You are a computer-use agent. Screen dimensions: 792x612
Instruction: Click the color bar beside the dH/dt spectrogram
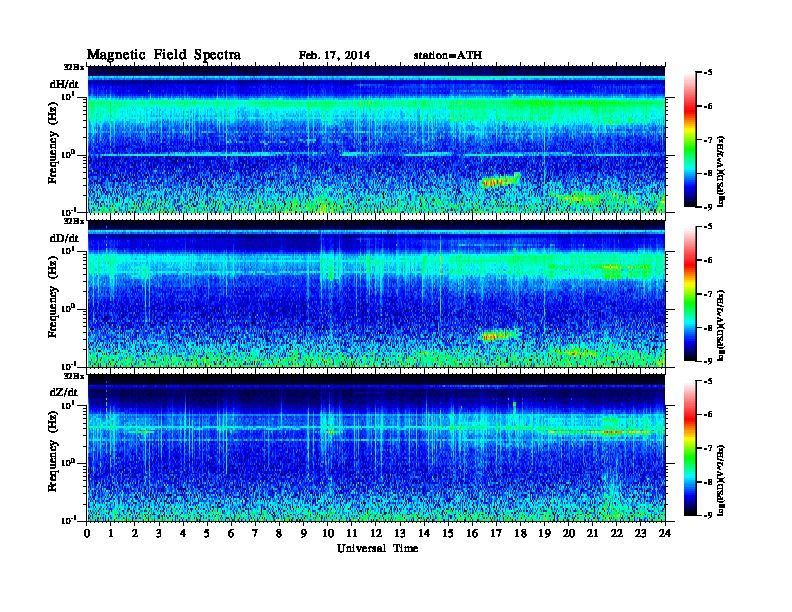(690, 140)
